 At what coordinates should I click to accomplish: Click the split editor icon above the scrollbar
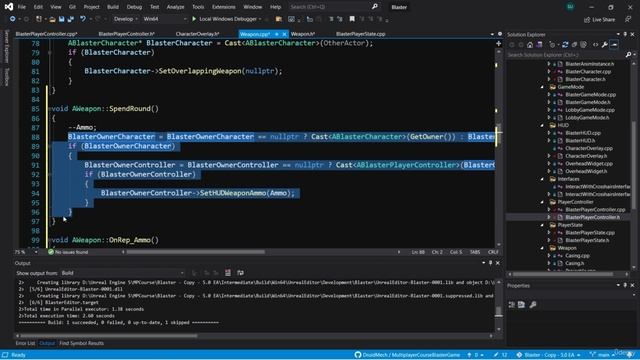tap(498, 43)
